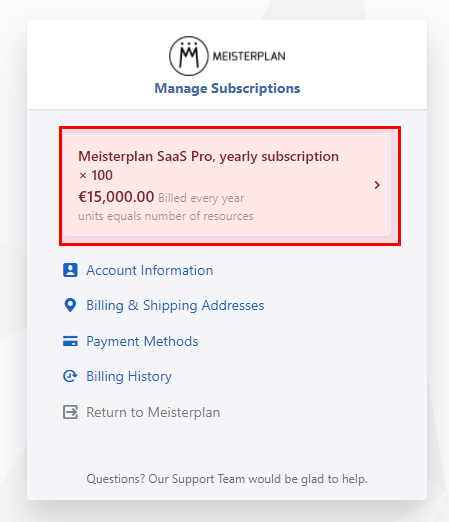Click the location pin addresses icon

pyautogui.click(x=70, y=305)
